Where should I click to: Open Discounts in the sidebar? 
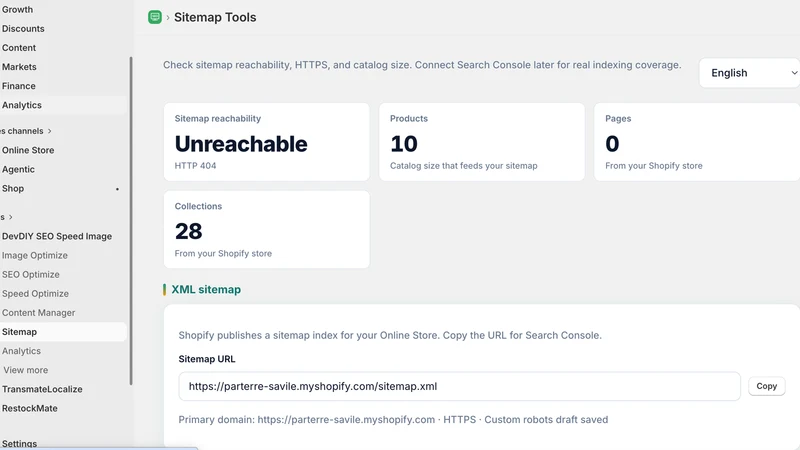tap(23, 29)
